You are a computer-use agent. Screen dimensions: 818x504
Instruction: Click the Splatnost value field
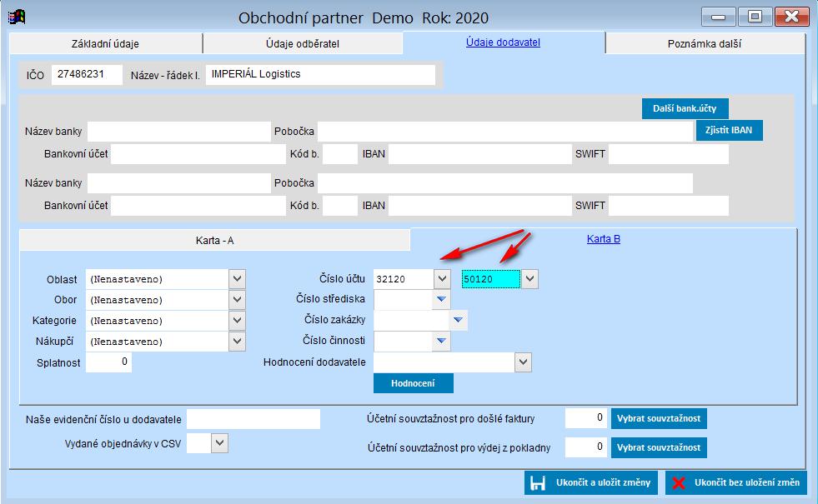[x=108, y=362]
